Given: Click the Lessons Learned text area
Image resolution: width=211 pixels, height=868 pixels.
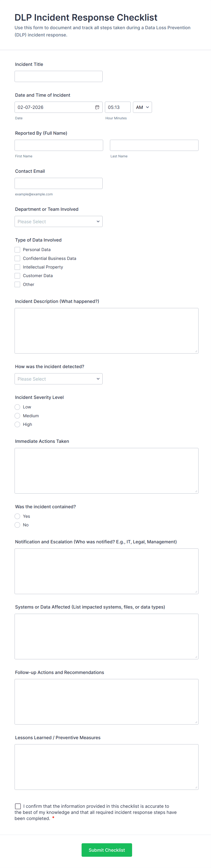Looking at the screenshot, I should [106, 767].
